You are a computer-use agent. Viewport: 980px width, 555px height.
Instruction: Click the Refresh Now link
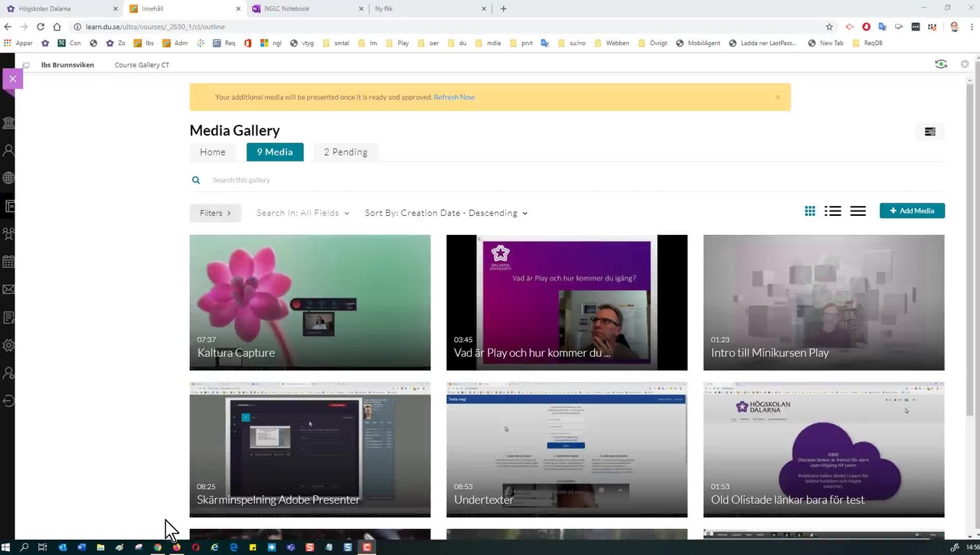point(454,97)
